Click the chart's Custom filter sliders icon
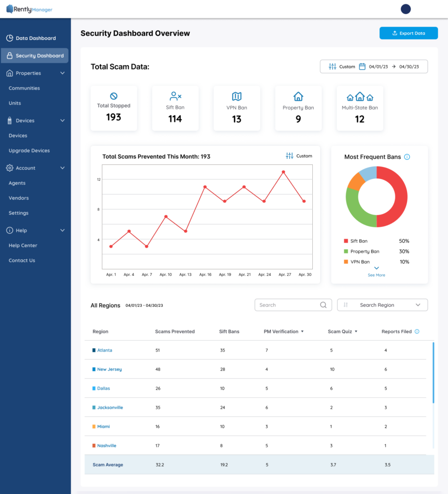 (x=290, y=156)
